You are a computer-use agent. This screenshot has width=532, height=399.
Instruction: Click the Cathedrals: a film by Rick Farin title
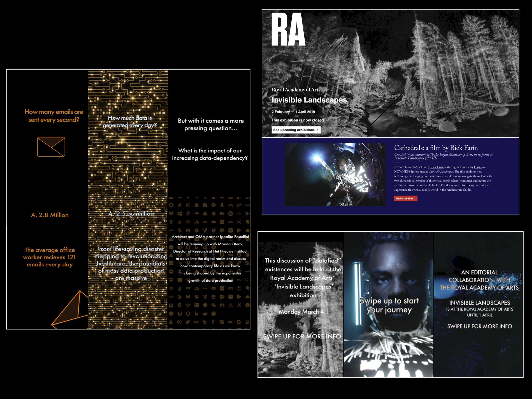click(x=436, y=148)
